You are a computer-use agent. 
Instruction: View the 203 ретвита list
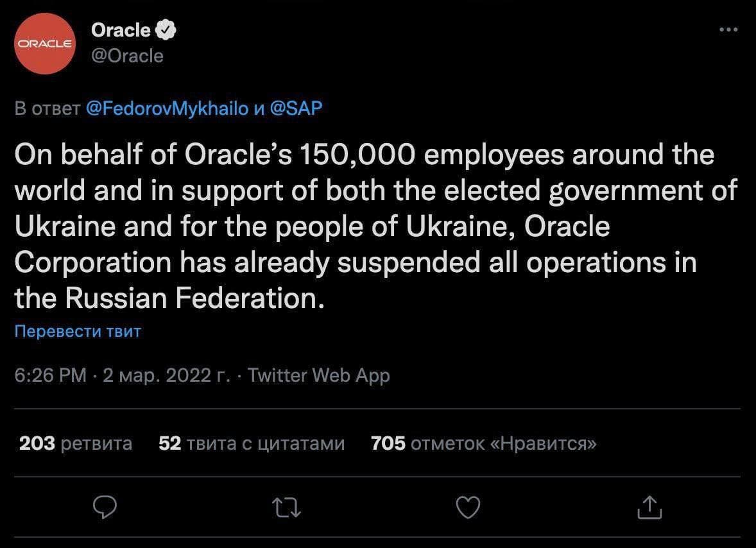pos(76,443)
